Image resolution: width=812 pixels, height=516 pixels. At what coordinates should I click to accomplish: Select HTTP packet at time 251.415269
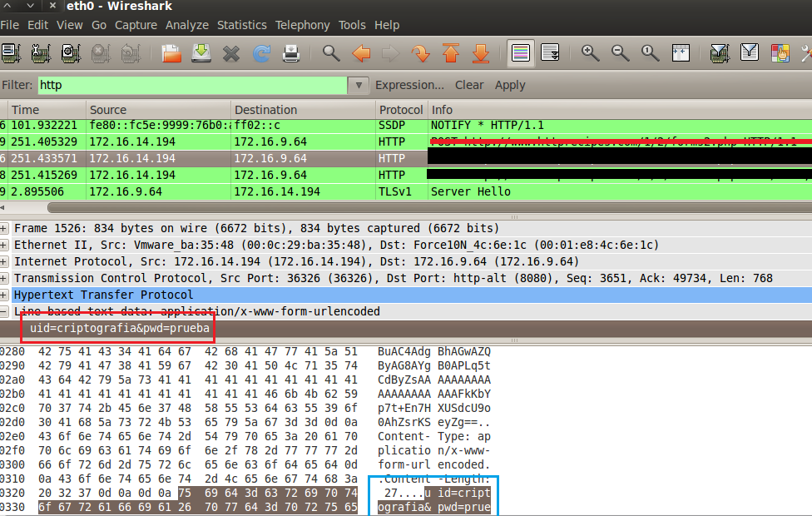tap(406, 175)
